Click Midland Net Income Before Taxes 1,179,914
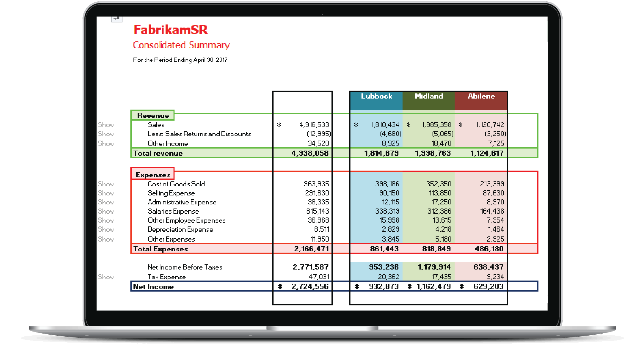Screen dimensions: 644x345 pyautogui.click(x=434, y=267)
